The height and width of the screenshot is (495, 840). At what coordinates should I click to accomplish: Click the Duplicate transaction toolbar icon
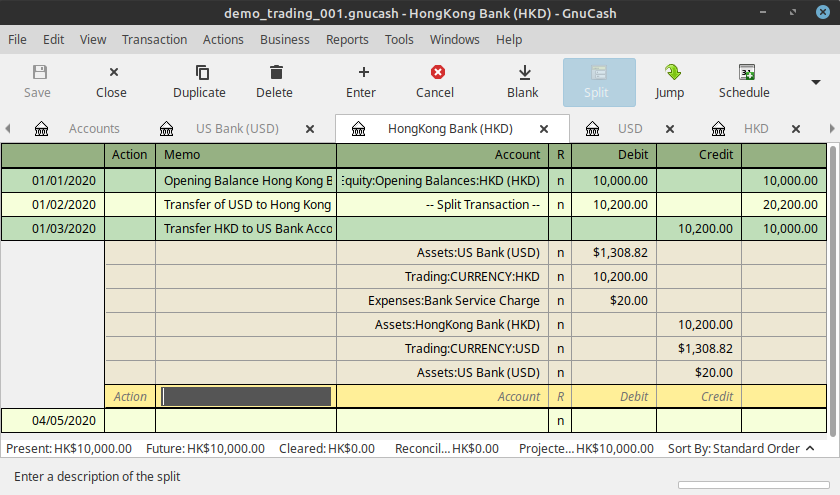[x=199, y=73]
